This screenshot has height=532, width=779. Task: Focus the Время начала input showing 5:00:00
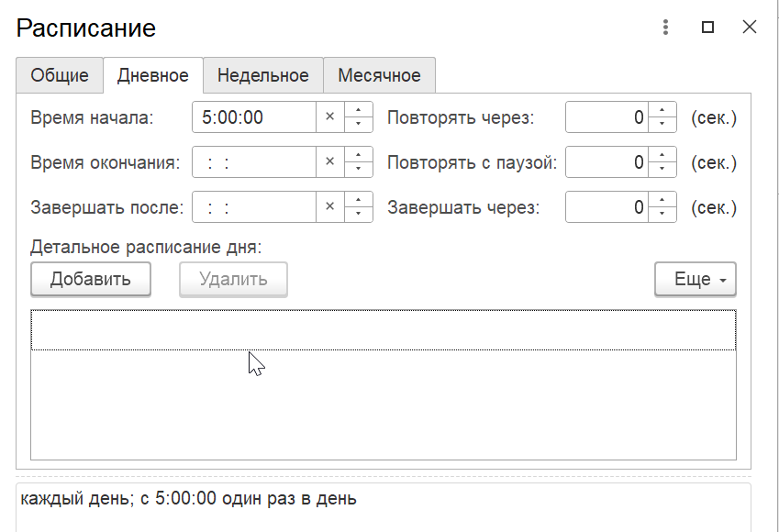(254, 117)
